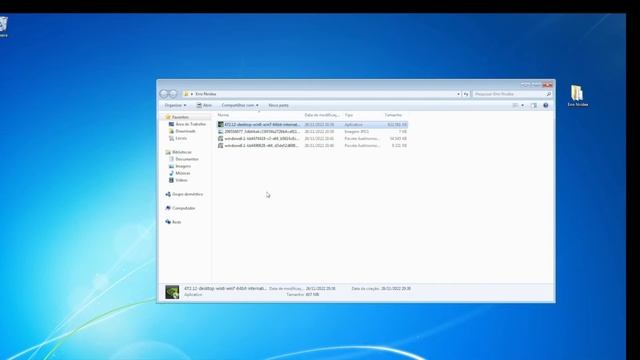Create a folder with Nova pasta
Screen dimensions: 640x360
[x=278, y=105]
